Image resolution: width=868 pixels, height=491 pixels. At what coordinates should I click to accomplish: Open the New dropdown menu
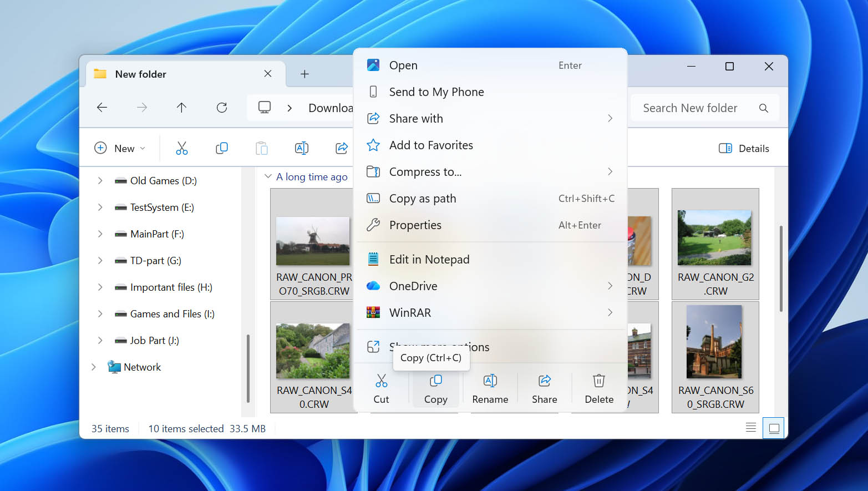(x=120, y=148)
